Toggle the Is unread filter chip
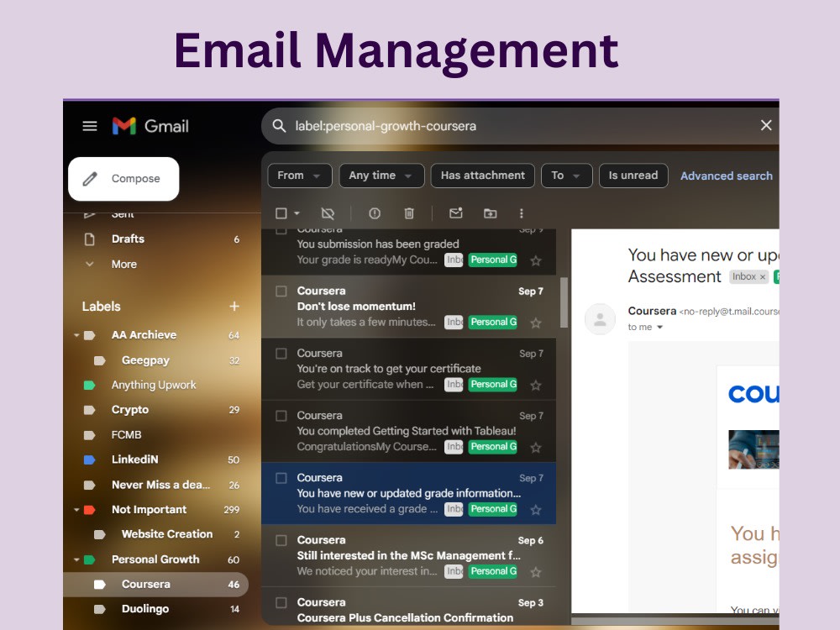 click(x=633, y=176)
